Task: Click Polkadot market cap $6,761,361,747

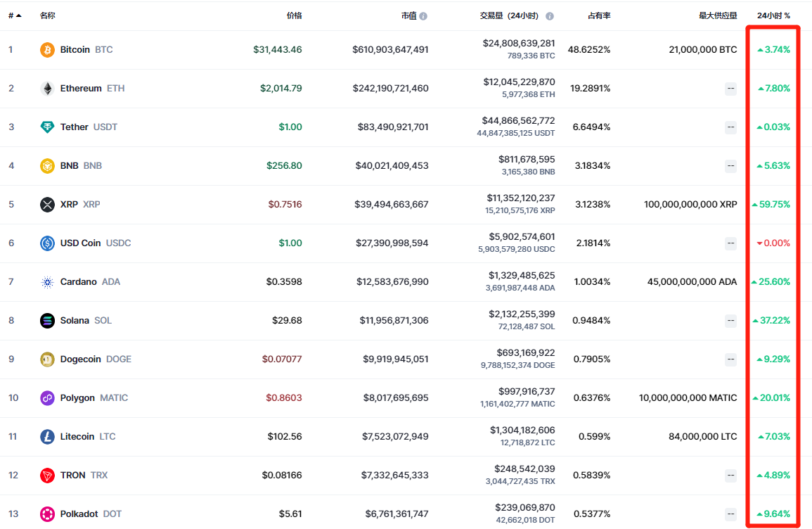Action: pos(397,514)
